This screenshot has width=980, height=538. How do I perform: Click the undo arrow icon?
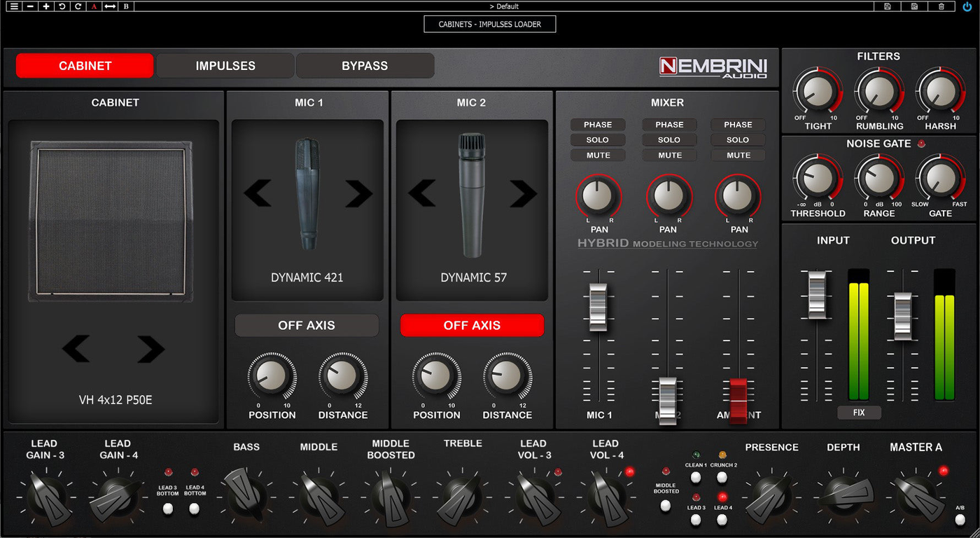tap(62, 6)
